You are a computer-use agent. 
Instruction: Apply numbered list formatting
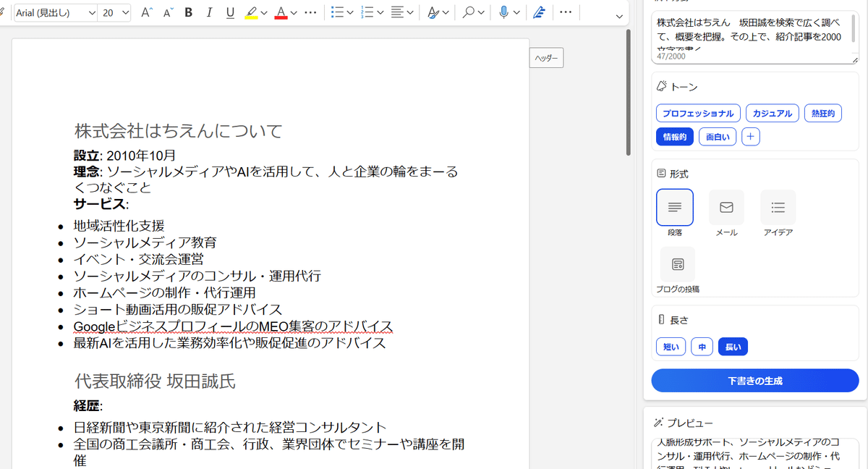coord(367,13)
